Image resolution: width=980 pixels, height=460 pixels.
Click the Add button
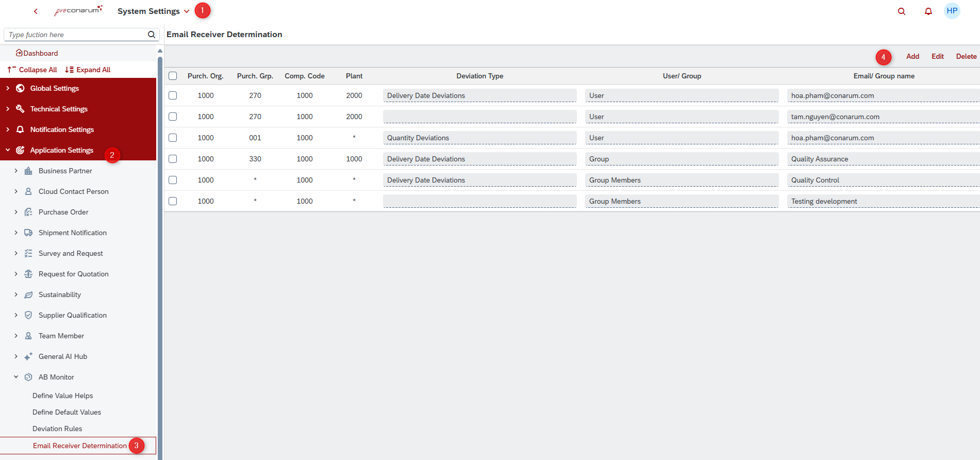(912, 56)
